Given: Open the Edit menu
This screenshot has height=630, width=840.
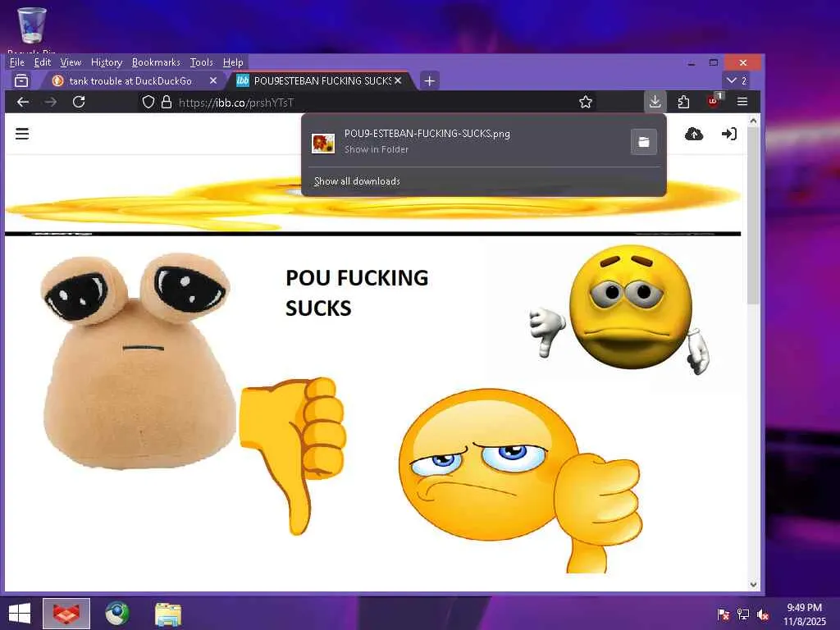Looking at the screenshot, I should point(43,62).
